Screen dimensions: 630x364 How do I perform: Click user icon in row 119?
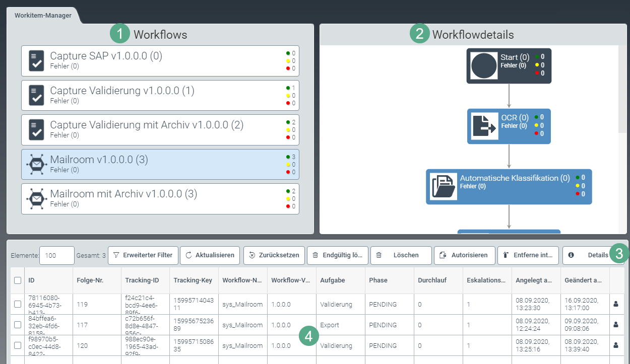coord(616,304)
